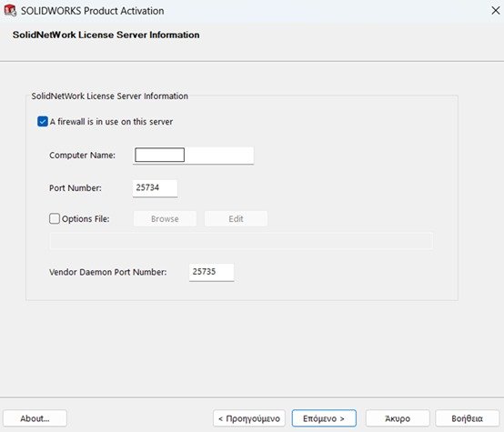Open help via the Βοήθεια button
504x432 pixels.
(468, 418)
